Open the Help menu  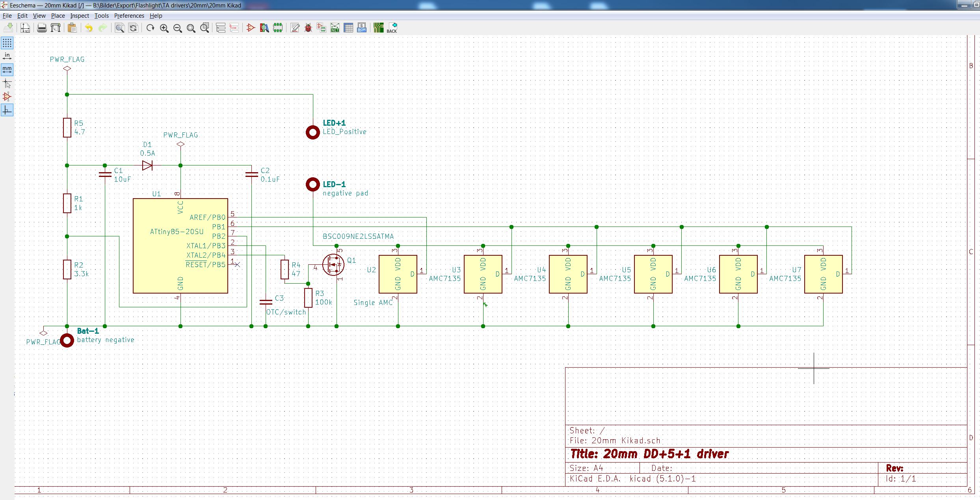click(x=156, y=16)
